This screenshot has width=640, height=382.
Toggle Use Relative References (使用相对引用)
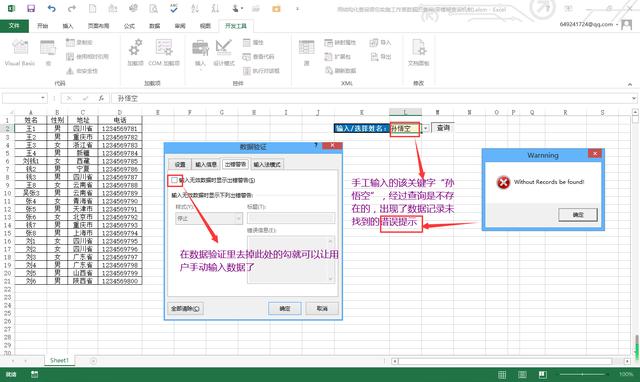click(x=87, y=56)
